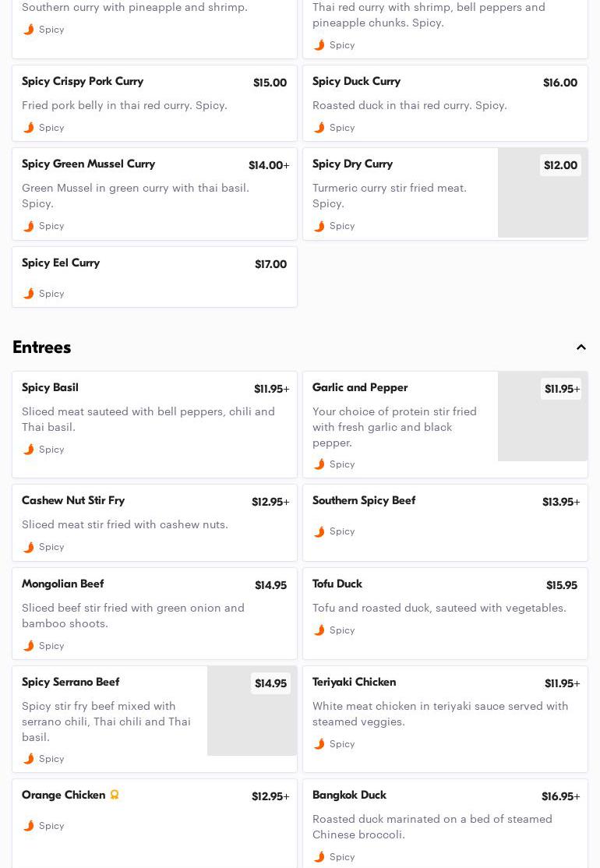The image size is (600, 868).
Task: Click the spicy chili icon under Teriyaki Chicken
Action: tap(319, 744)
